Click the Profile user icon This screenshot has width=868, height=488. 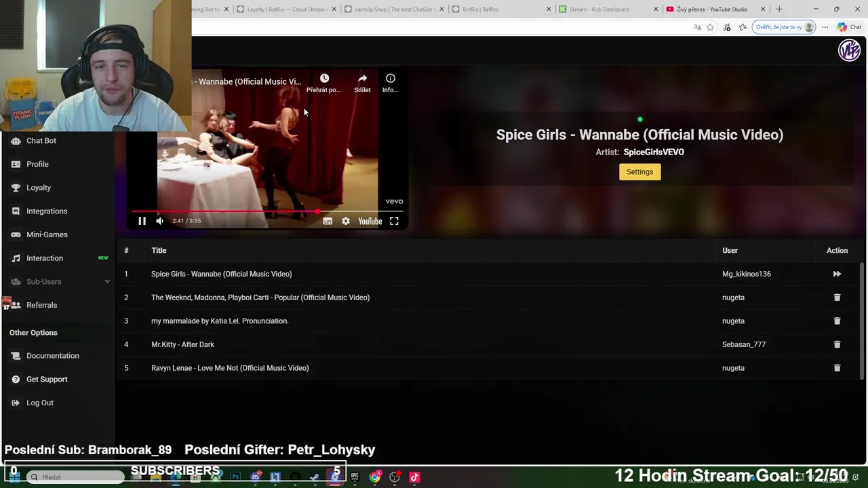coord(16,164)
